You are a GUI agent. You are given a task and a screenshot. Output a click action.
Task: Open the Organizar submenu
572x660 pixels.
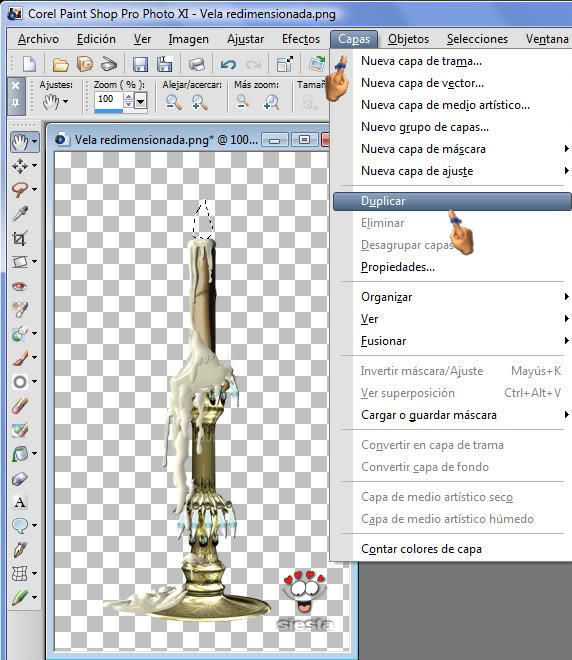coord(452,297)
